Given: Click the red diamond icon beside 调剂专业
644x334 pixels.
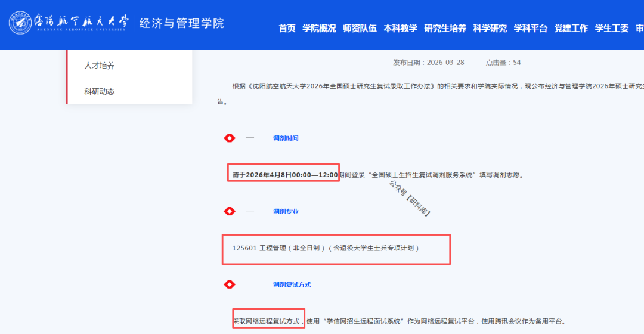Looking at the screenshot, I should point(229,211).
